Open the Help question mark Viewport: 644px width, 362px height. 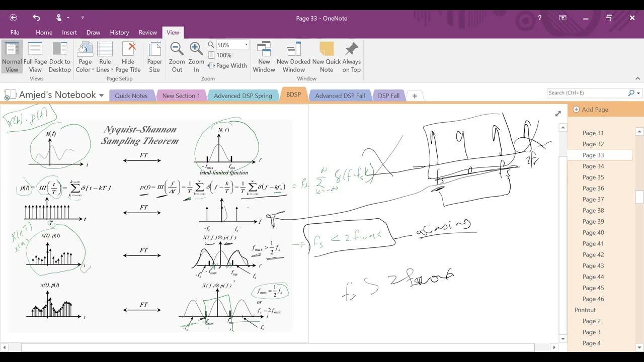(x=540, y=18)
